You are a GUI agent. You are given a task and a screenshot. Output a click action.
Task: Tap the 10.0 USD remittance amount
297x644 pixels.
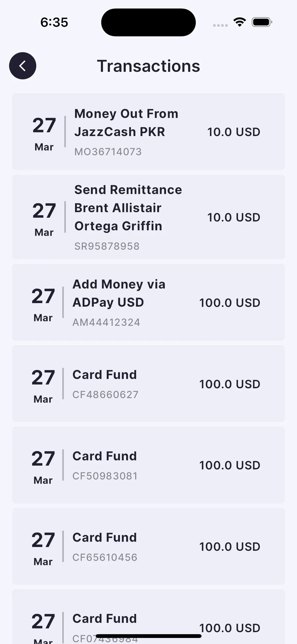click(x=234, y=217)
